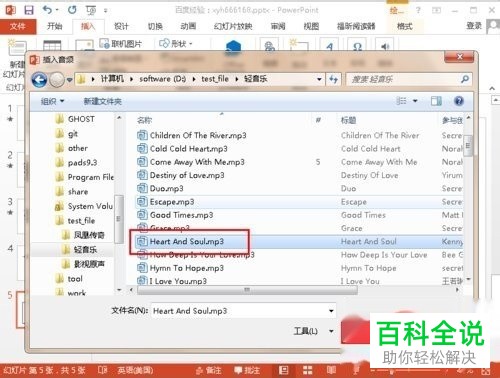Viewport: 500px width, 378px height.
Task: Open the Animations ribbon tab
Action: [188, 26]
